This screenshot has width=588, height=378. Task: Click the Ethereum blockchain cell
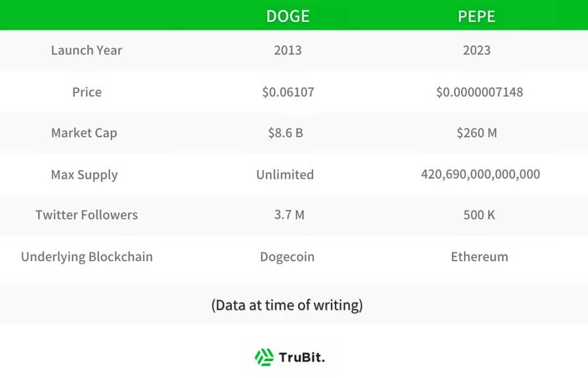(x=479, y=257)
